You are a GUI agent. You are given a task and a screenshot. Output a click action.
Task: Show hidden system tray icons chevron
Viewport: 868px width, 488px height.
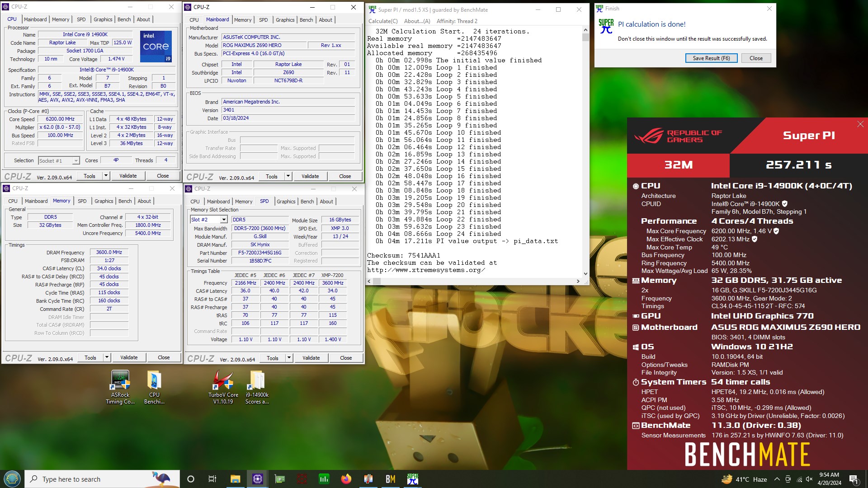pyautogui.click(x=777, y=479)
